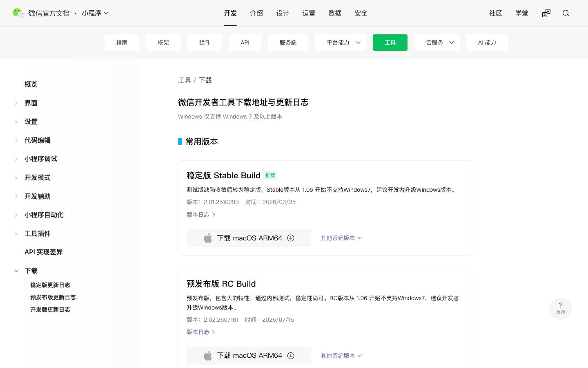
Task: Click 微信官方文档 site title
Action: 49,13
